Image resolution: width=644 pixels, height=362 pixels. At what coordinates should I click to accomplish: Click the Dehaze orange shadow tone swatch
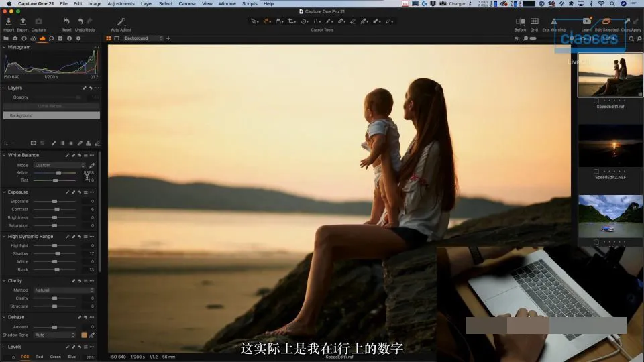(x=85, y=335)
